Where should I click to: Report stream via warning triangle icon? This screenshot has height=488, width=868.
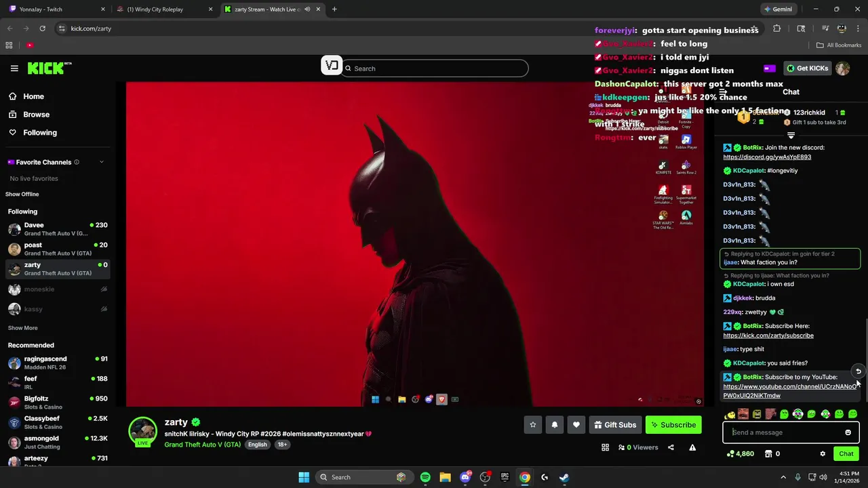[x=692, y=447]
